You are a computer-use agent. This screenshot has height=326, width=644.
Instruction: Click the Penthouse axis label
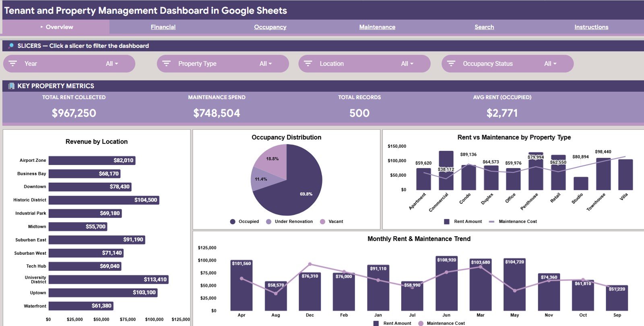[x=529, y=202]
